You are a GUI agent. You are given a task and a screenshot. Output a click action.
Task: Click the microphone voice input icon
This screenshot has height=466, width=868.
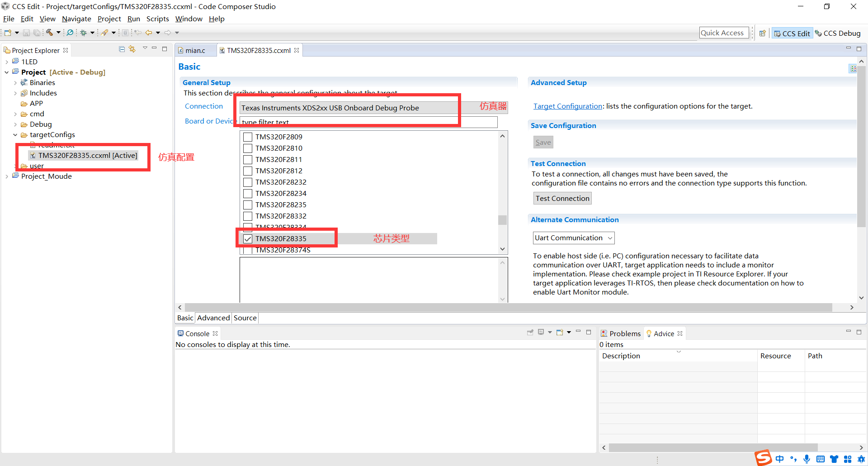[x=807, y=459]
